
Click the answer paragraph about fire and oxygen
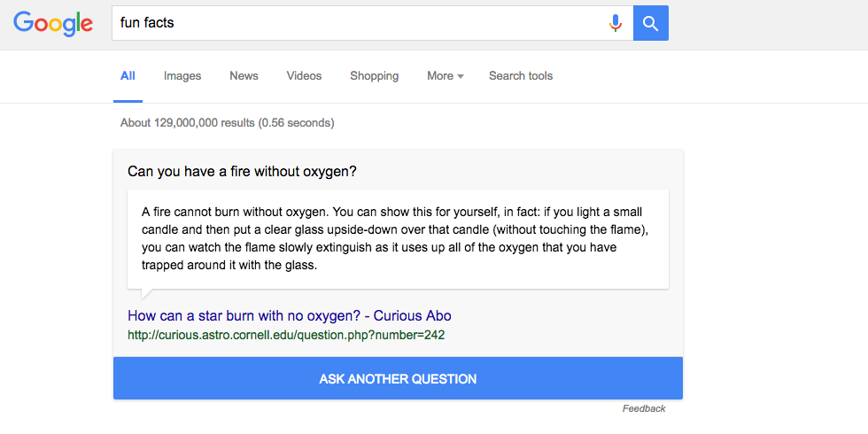click(397, 239)
